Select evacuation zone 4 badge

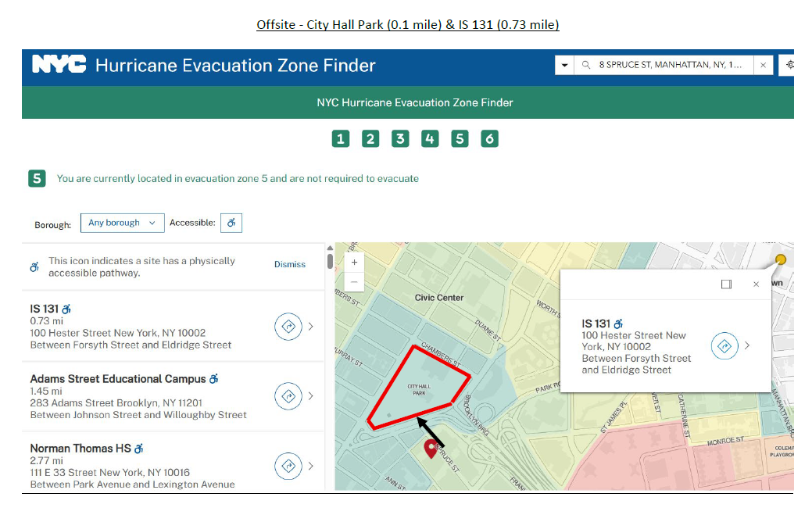tap(430, 138)
